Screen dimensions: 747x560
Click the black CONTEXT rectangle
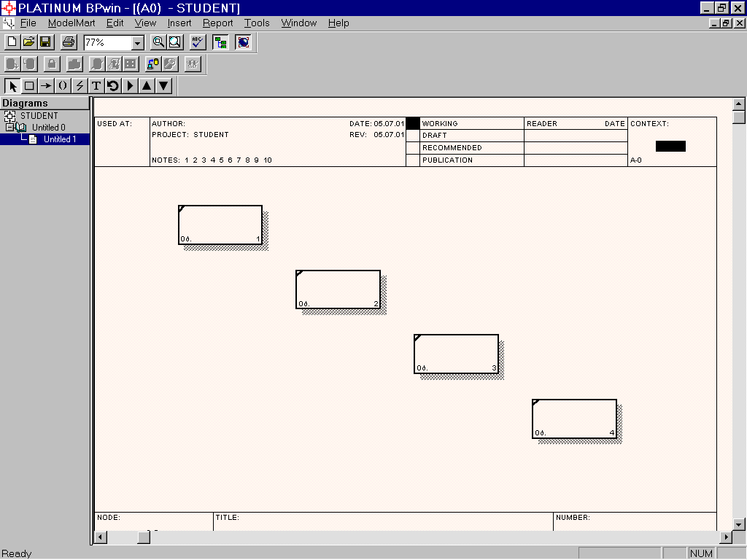pyautogui.click(x=671, y=146)
